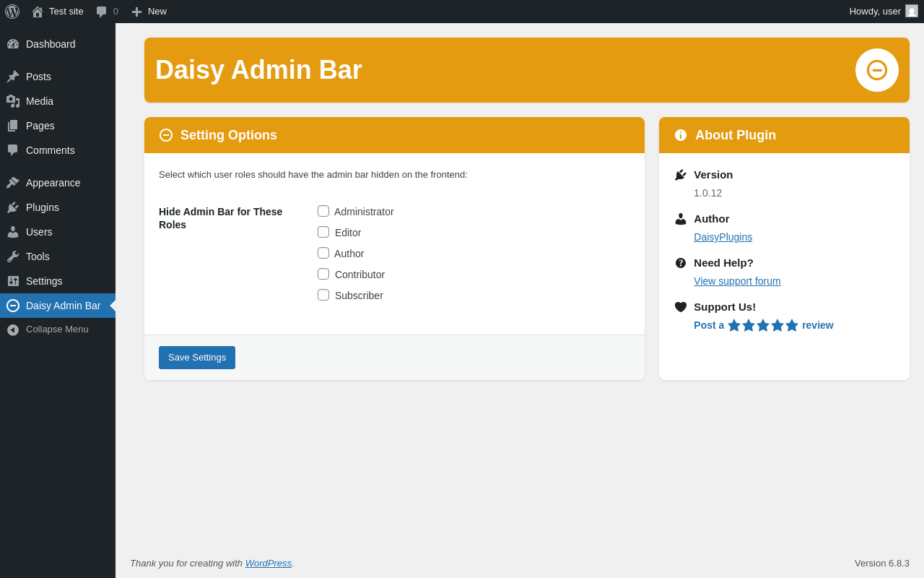The height and width of the screenshot is (578, 924).
Task: Click the comments bubble in admin bar
Action: tap(102, 12)
